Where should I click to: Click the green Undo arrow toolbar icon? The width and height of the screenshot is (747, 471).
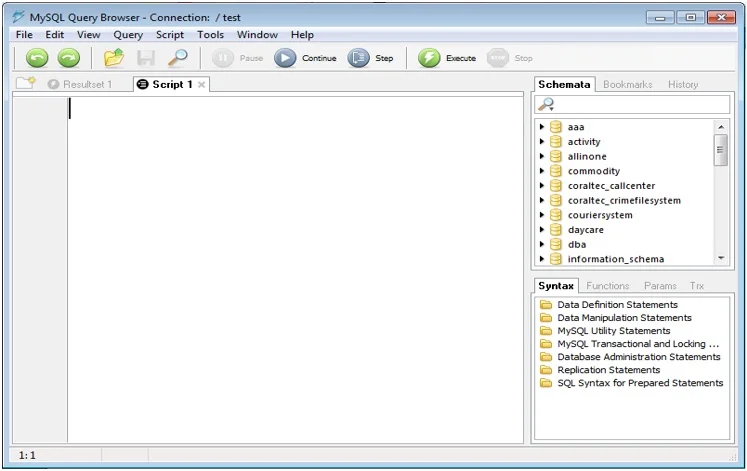37,58
